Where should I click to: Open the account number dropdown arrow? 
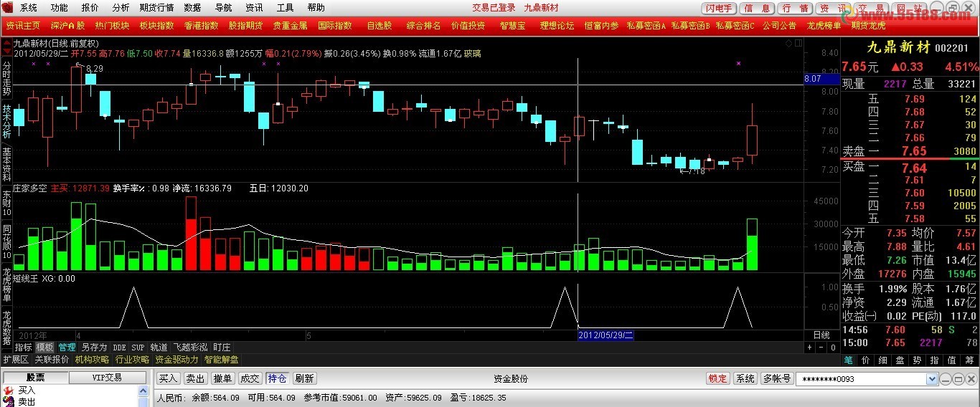click(x=932, y=379)
